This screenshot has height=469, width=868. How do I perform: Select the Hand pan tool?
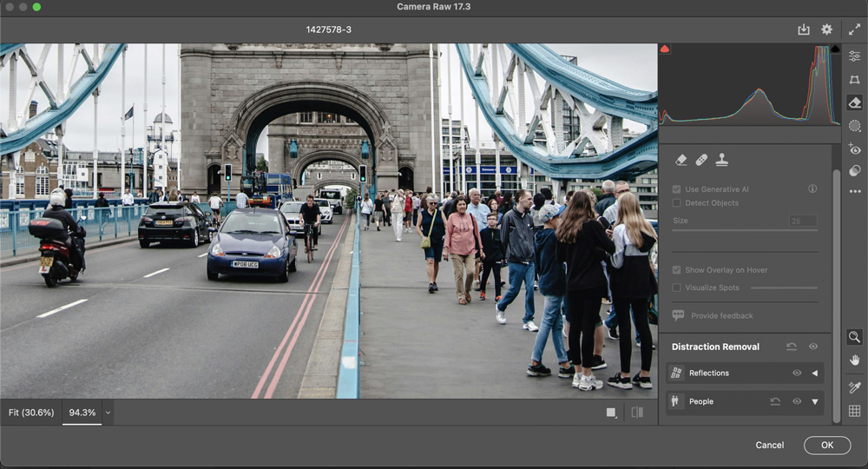point(855,360)
